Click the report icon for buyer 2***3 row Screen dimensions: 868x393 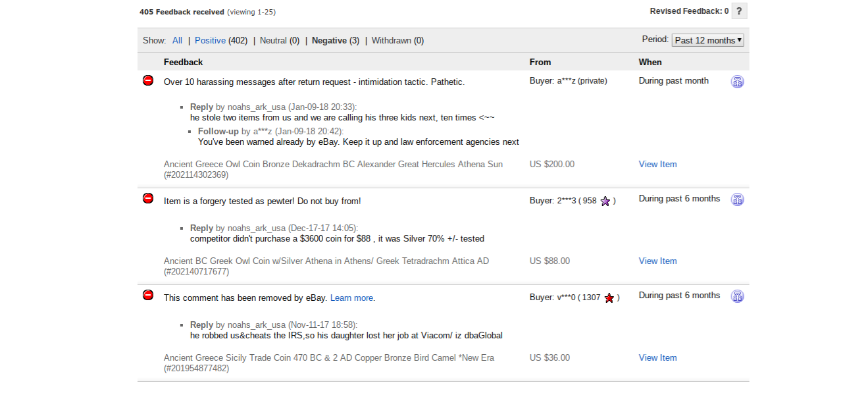(738, 199)
